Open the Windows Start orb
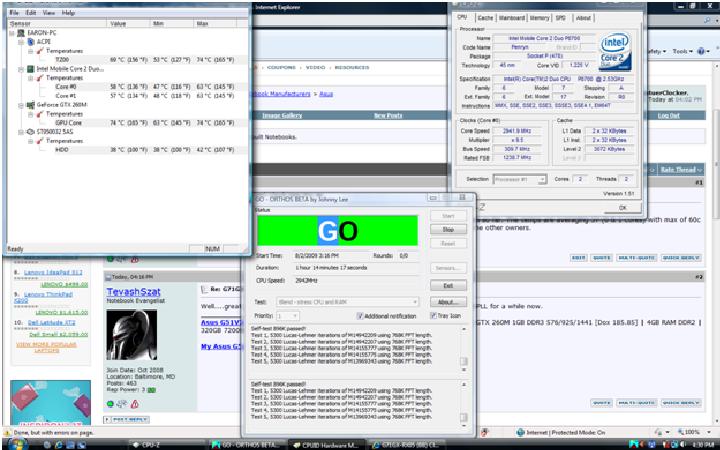 point(17,444)
